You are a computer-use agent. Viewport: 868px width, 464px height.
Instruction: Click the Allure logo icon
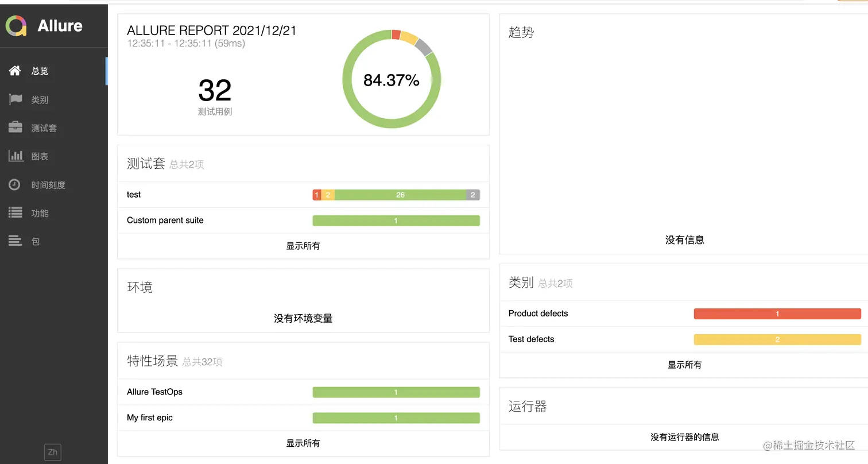(16, 26)
